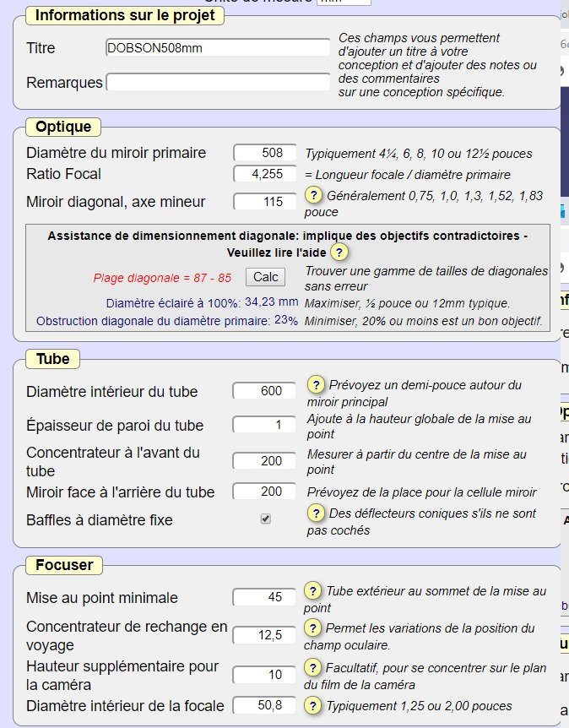Click the Concentrateur à l'avant du tube field
Screen dimensions: 569x728
(x=264, y=460)
